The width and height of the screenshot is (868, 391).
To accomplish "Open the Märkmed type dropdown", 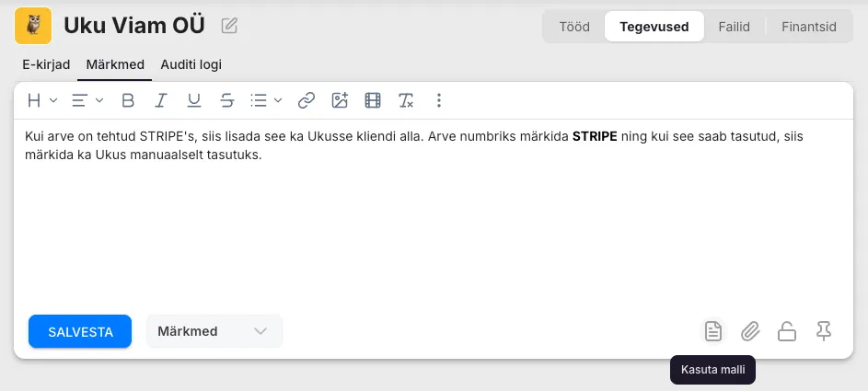I will click(x=214, y=331).
